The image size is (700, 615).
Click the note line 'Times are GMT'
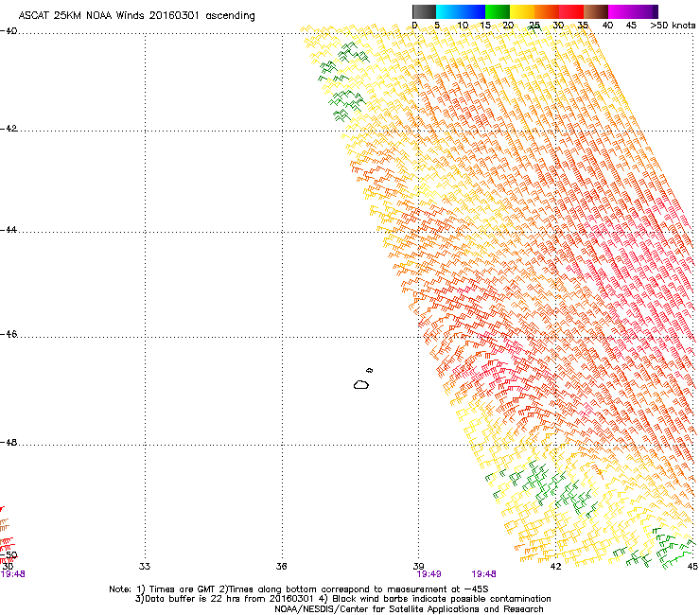pos(184,589)
